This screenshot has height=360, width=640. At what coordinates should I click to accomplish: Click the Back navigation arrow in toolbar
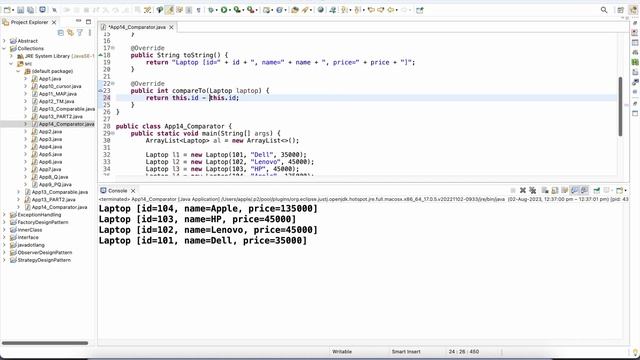(x=391, y=10)
